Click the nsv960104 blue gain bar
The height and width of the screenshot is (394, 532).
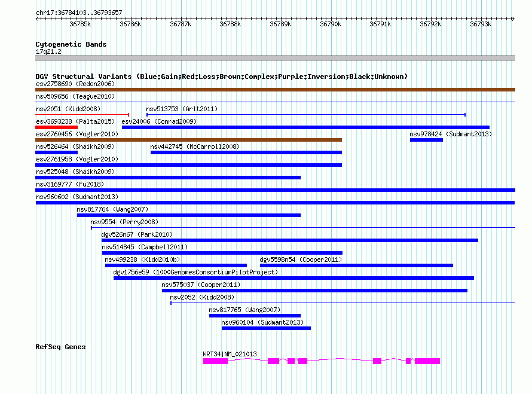tap(267, 328)
